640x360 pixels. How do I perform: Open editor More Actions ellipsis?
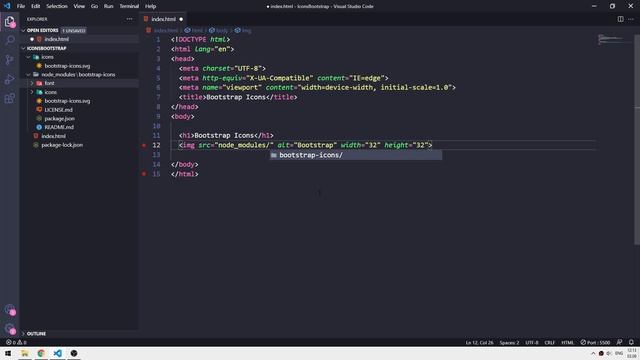coord(631,19)
